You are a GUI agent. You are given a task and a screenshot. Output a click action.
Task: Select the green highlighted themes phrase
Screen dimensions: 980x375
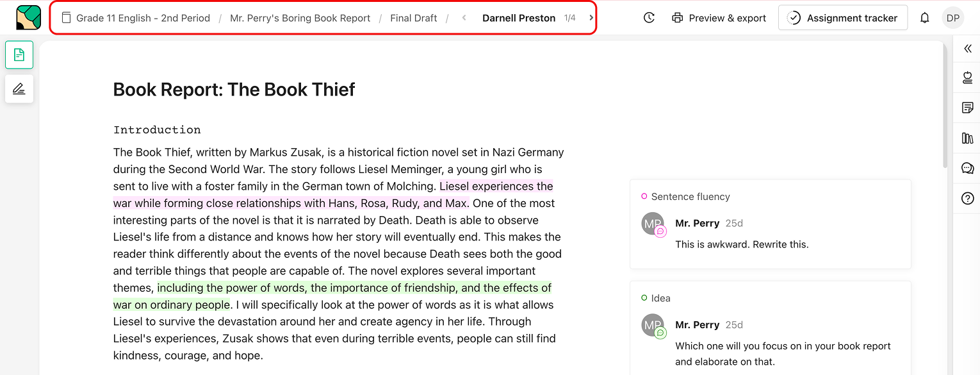point(332,296)
